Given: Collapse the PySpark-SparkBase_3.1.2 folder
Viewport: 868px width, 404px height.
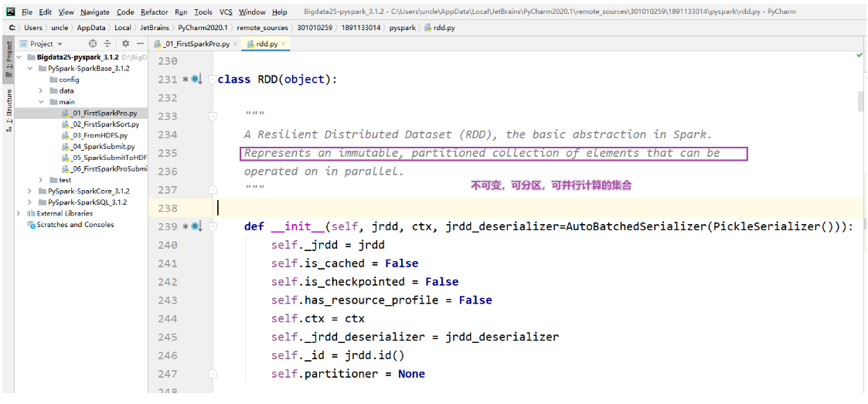Looking at the screenshot, I should tap(30, 69).
